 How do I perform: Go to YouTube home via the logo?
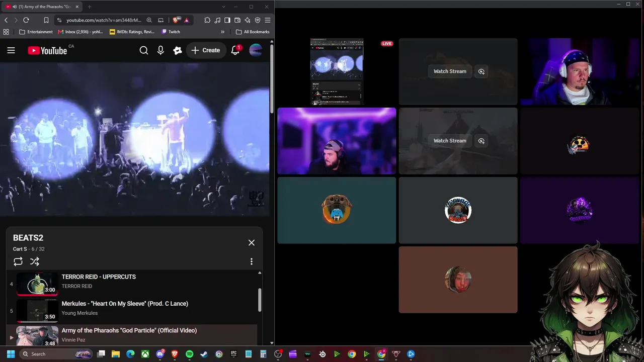[47, 50]
